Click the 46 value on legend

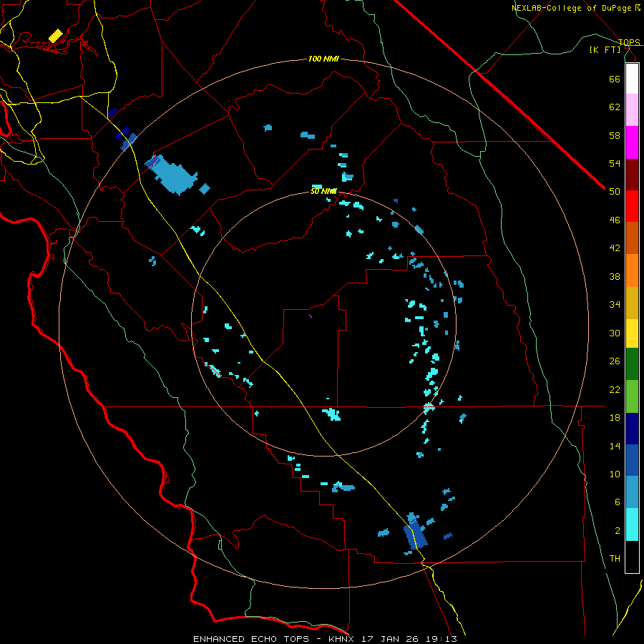(x=615, y=220)
